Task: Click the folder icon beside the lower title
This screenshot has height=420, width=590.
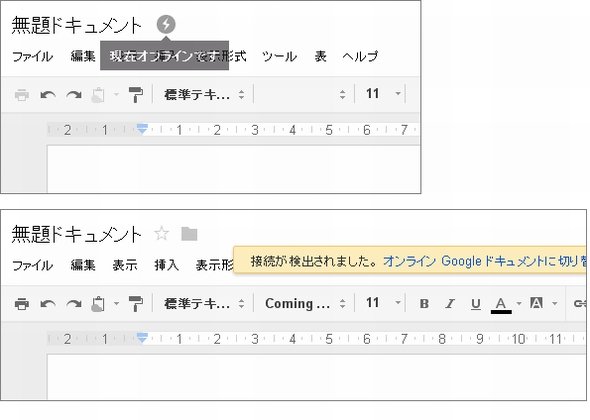Action: [189, 234]
